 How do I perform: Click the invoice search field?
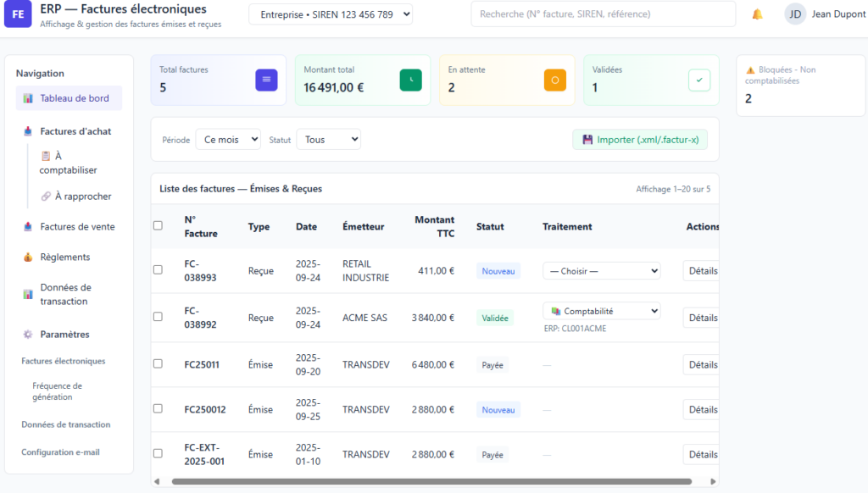(x=603, y=14)
